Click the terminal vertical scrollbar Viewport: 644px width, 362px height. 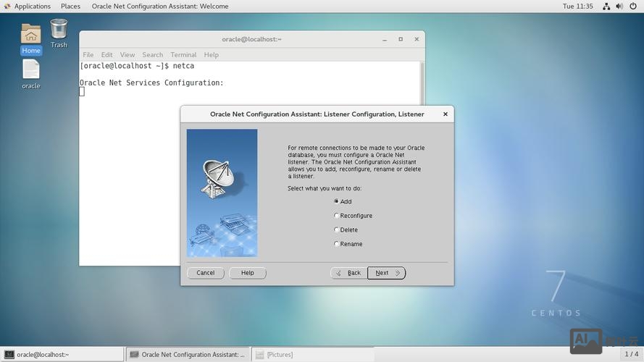422,83
